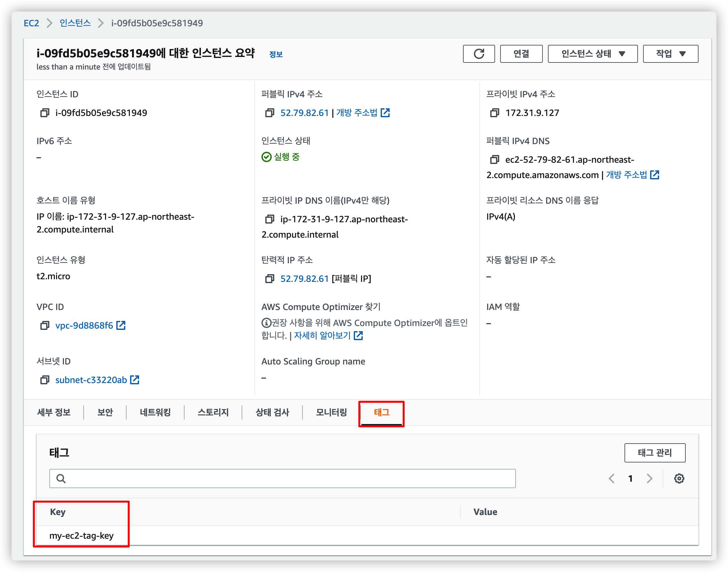
Task: Copy the VPC ID value
Action: pyautogui.click(x=45, y=325)
